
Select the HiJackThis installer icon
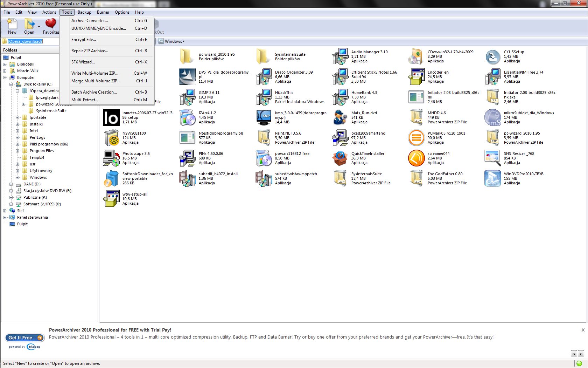[x=264, y=97]
